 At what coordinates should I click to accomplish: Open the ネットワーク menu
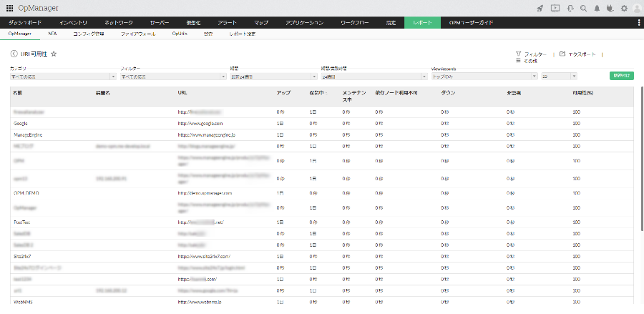coord(119,23)
